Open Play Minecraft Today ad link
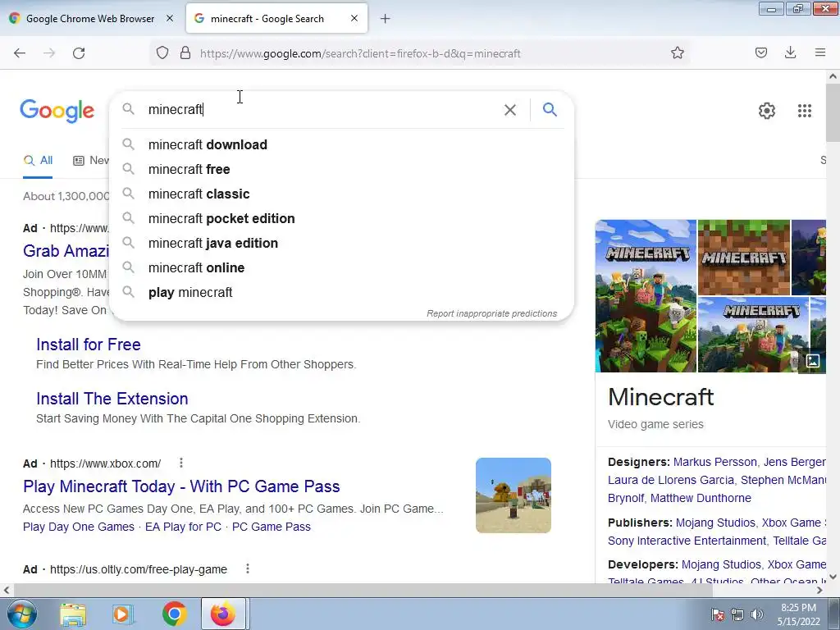 tap(181, 486)
